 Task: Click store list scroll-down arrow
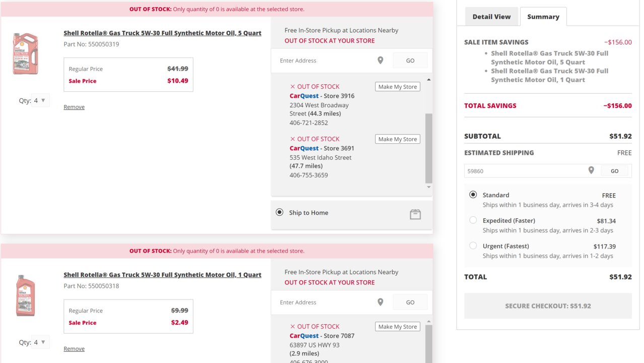click(x=429, y=187)
